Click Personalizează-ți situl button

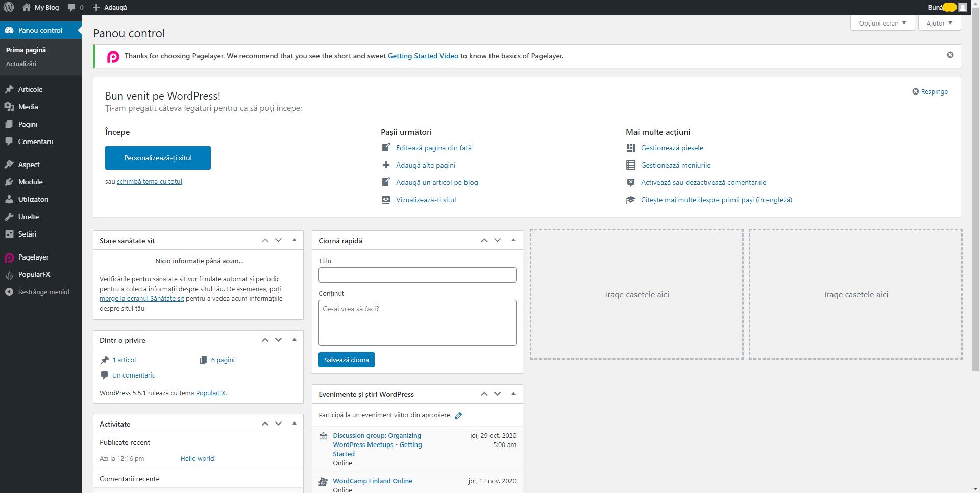pos(158,158)
